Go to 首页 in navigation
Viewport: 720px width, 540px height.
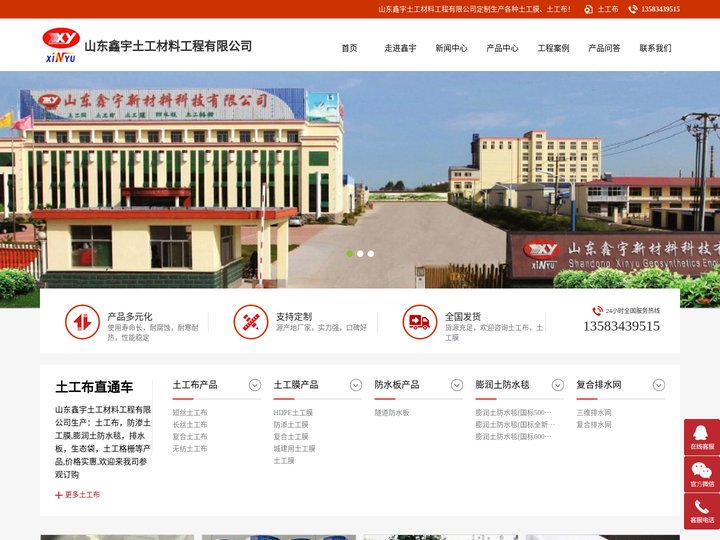coord(349,48)
